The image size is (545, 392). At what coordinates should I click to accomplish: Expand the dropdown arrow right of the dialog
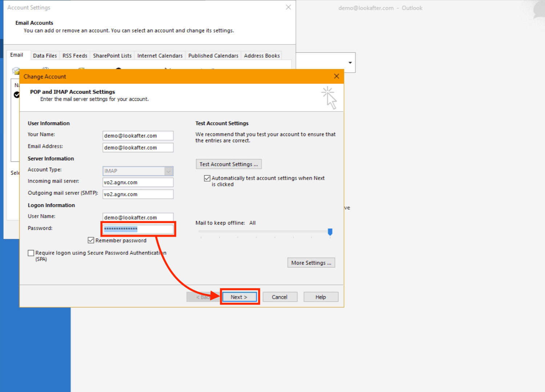350,63
